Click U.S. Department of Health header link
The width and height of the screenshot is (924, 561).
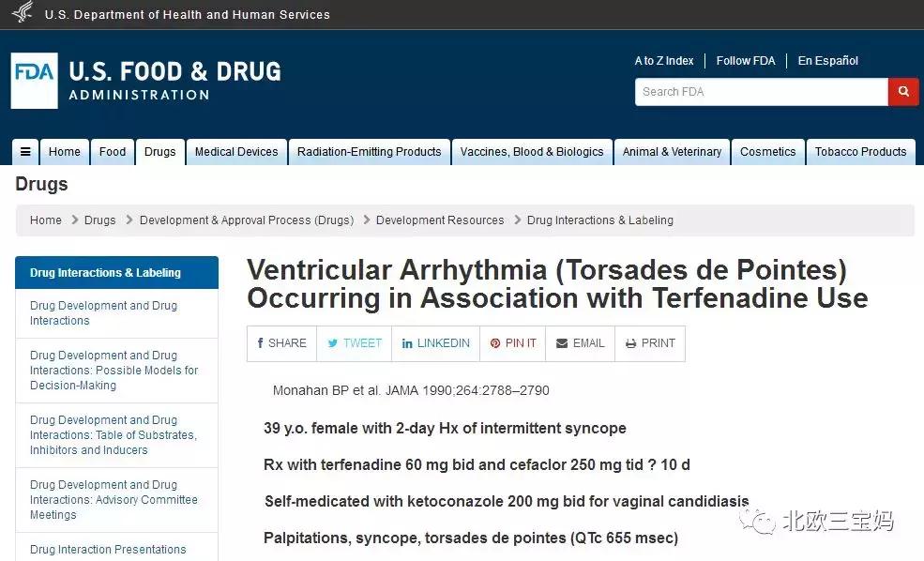point(188,15)
